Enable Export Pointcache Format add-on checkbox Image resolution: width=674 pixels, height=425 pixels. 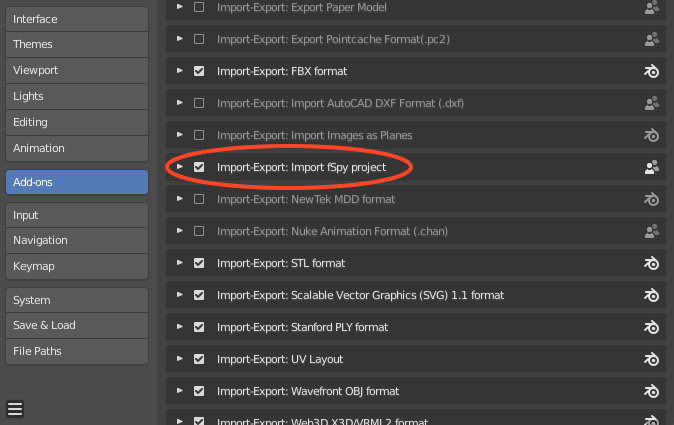199,39
